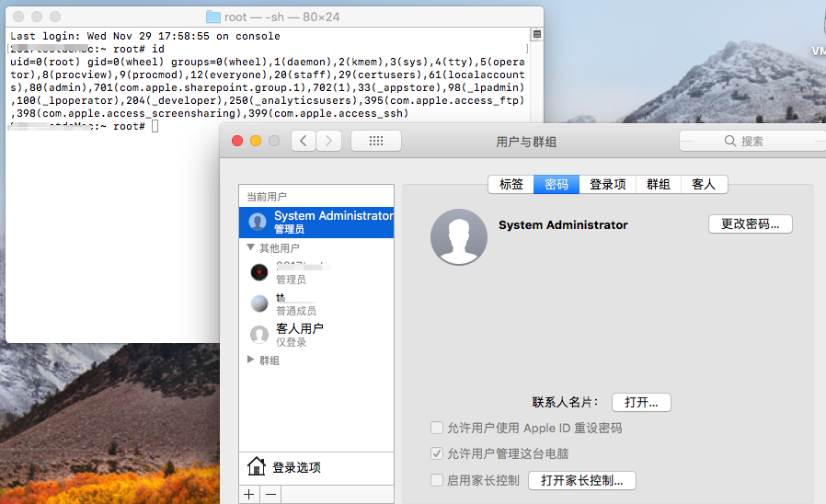Open the 群组 tab
Screen dimensions: 826x504
[x=659, y=184]
